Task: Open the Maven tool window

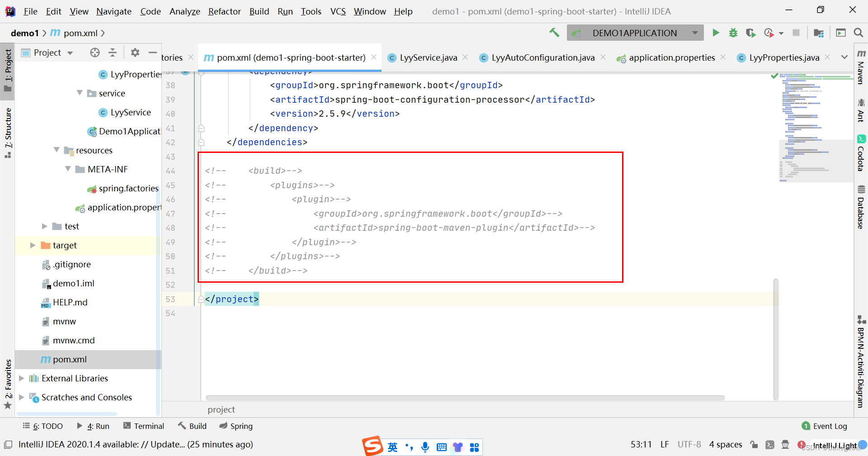Action: (x=861, y=67)
